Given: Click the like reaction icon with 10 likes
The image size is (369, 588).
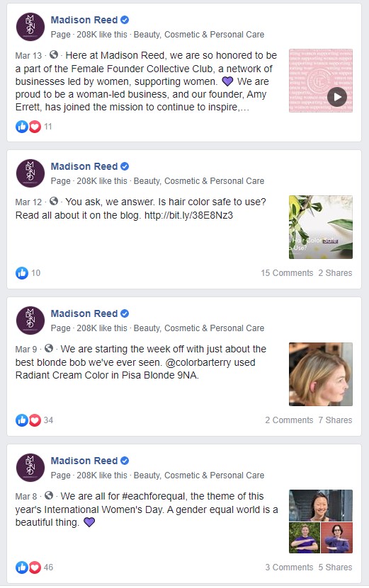Looking at the screenshot, I should [22, 273].
